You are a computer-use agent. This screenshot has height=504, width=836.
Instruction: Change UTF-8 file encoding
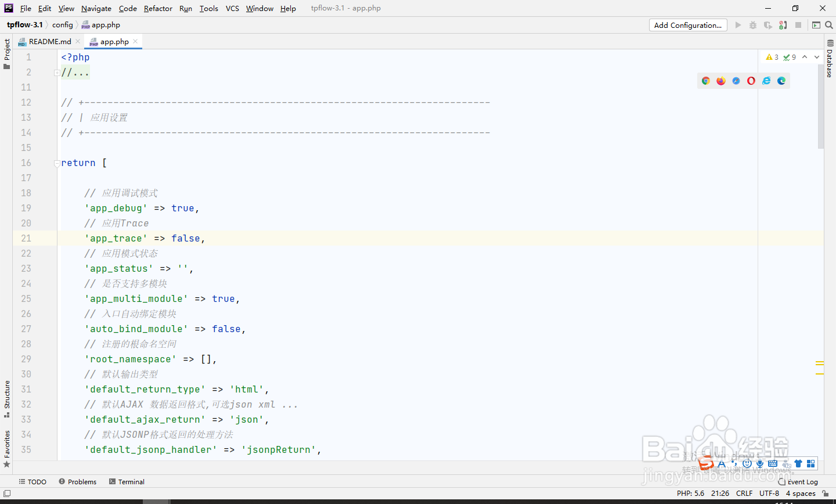pos(769,494)
